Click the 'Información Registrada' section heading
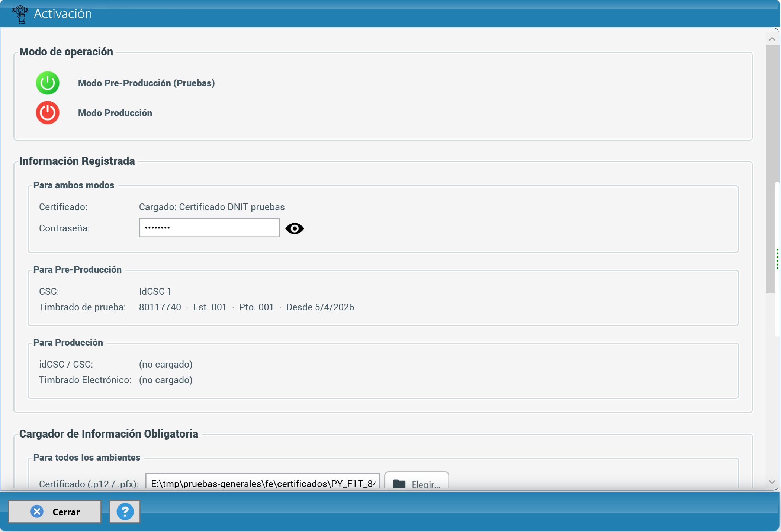The width and height of the screenshot is (781, 532). (77, 161)
